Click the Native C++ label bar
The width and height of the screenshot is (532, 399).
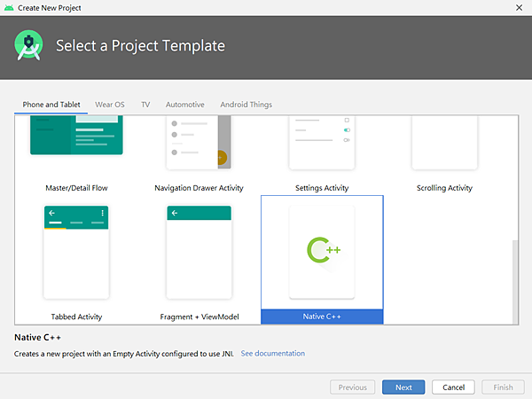322,317
